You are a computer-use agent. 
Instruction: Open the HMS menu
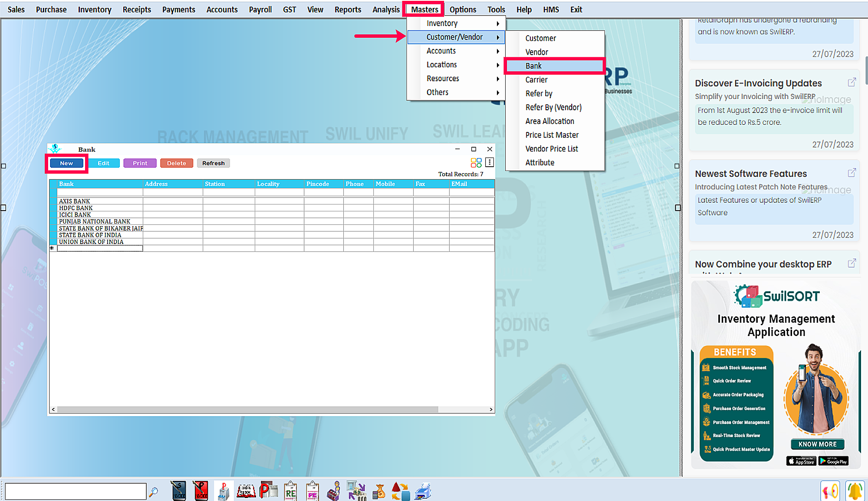(551, 9)
